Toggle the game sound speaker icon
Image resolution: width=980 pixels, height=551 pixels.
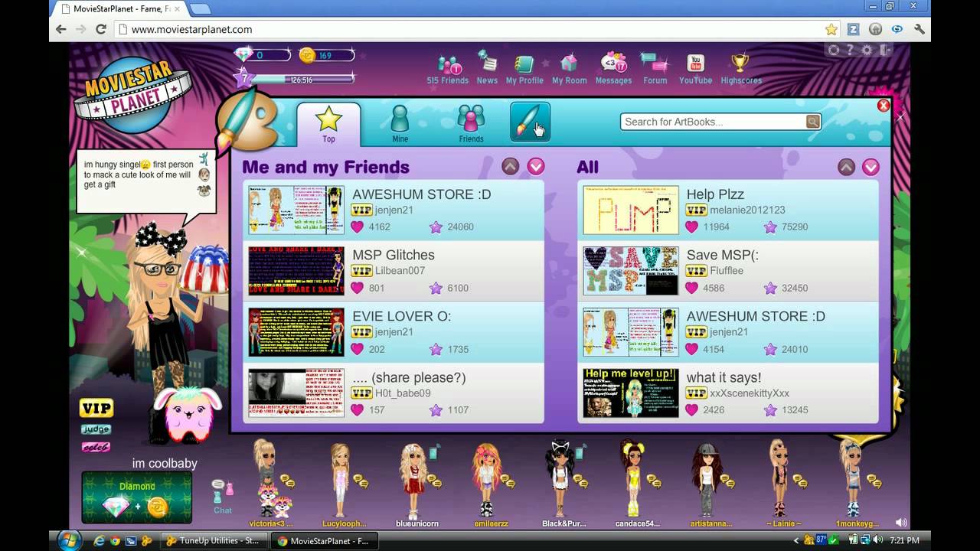[901, 523]
